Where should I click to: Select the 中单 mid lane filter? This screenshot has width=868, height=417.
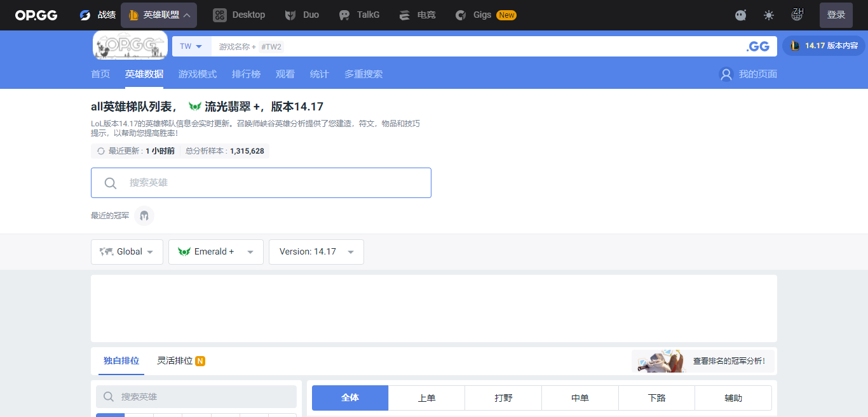pyautogui.click(x=580, y=398)
